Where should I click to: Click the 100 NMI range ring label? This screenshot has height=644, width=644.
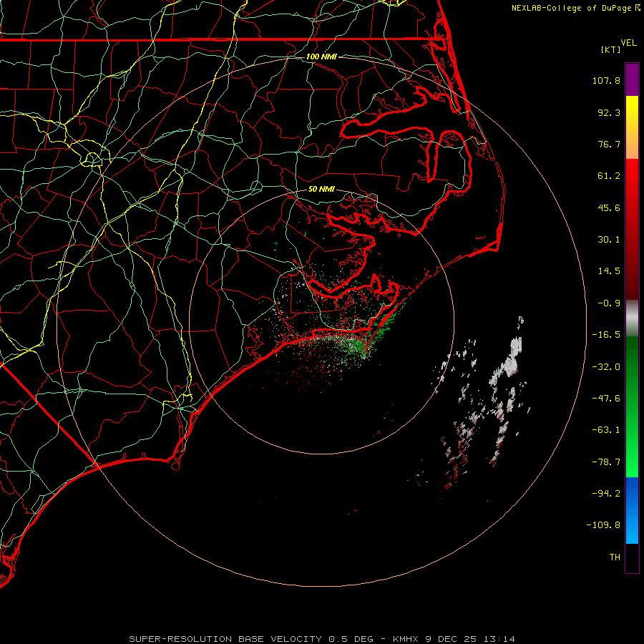click(x=321, y=57)
